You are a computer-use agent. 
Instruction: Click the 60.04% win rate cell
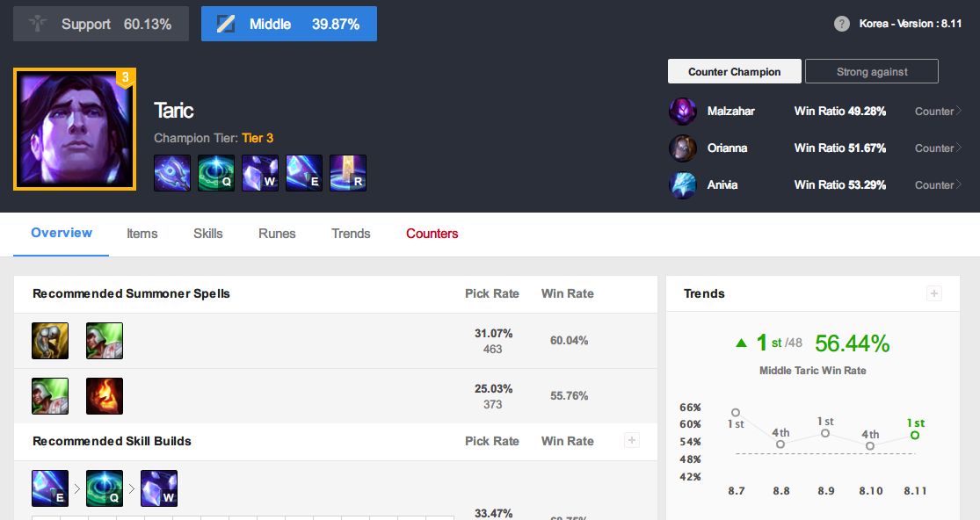[569, 340]
